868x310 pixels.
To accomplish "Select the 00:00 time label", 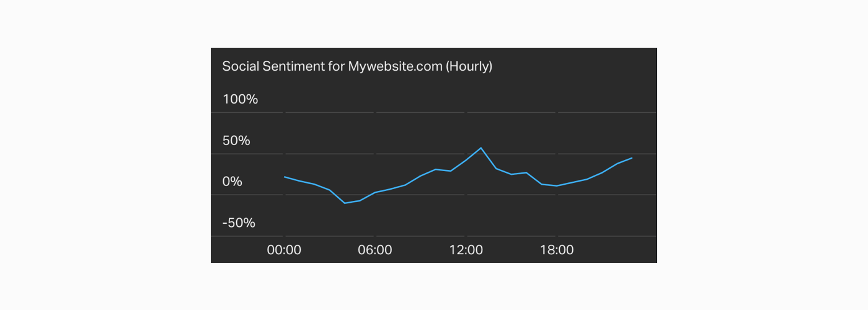I will pos(284,250).
